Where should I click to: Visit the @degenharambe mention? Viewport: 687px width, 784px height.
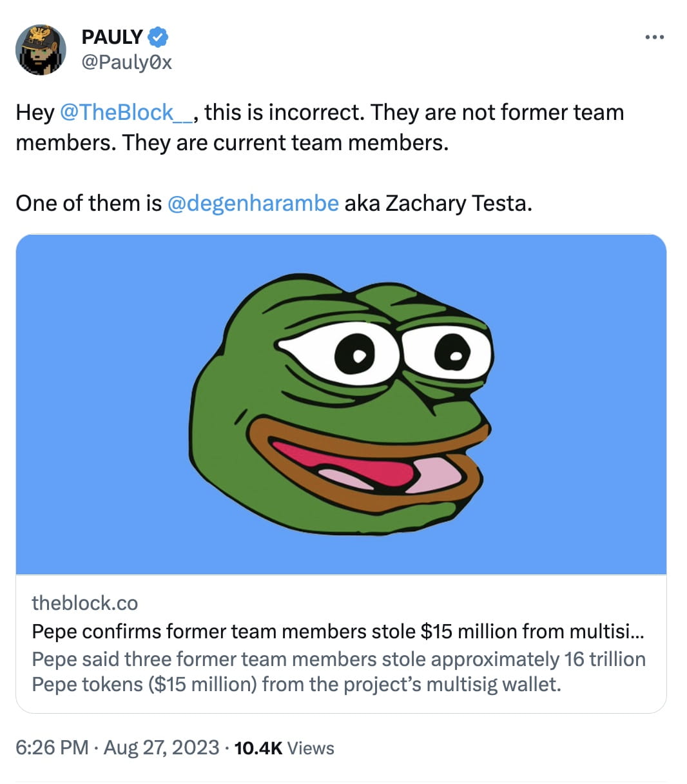coord(253,203)
